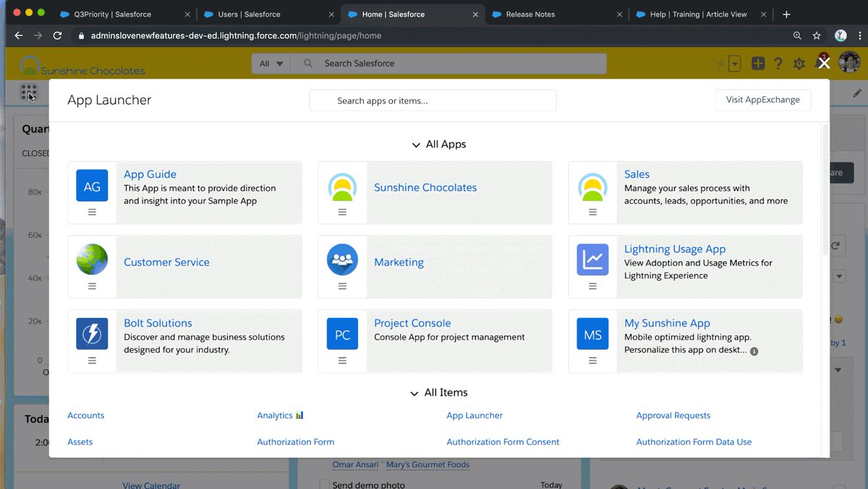The image size is (868, 489).
Task: Click the Marketing people icon
Action: coord(342,260)
